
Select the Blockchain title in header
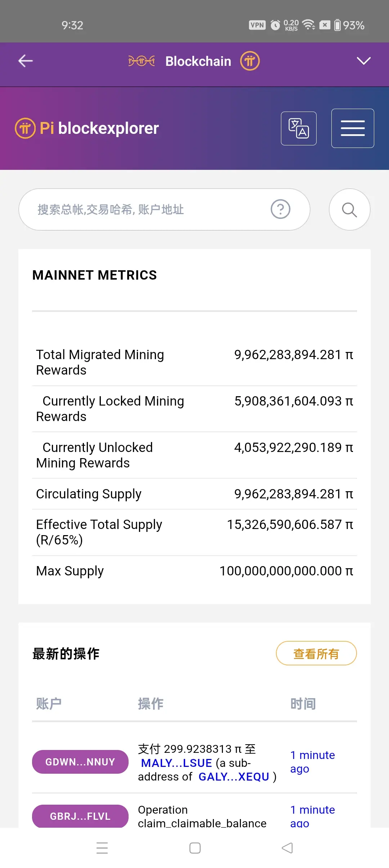pos(198,61)
